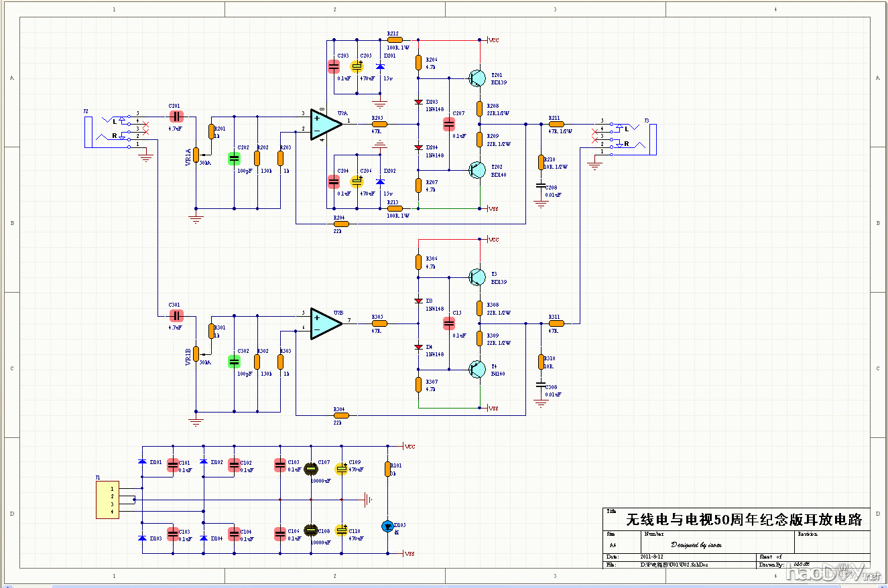
Task: Pick the green C202 100pF capacitor
Action: [234, 159]
